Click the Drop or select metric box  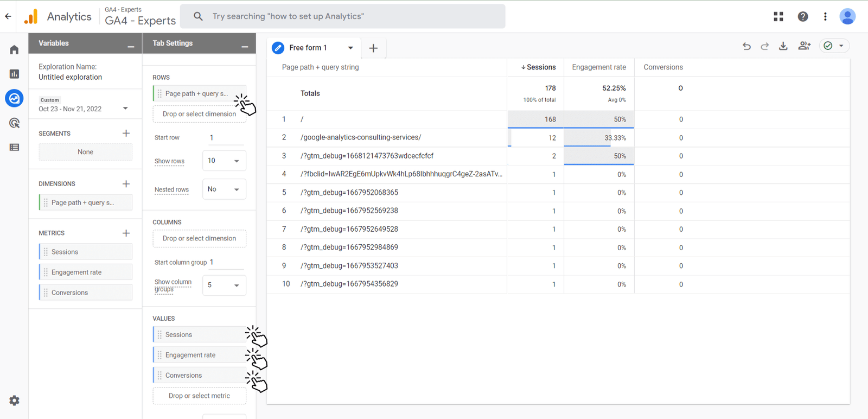coord(199,396)
